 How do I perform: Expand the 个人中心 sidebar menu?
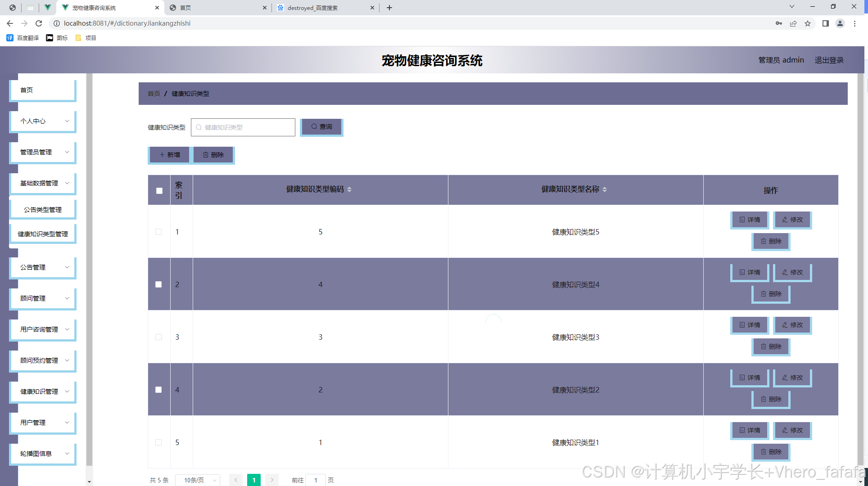pyautogui.click(x=43, y=121)
